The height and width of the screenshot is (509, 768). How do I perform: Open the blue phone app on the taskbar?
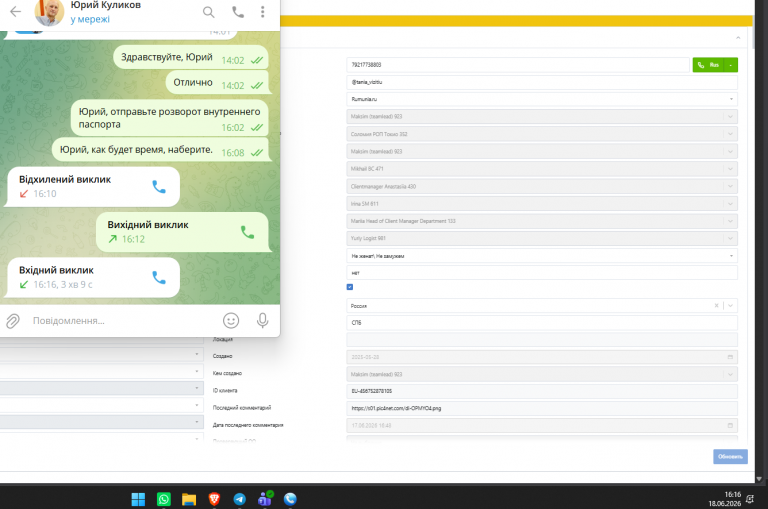pos(290,499)
